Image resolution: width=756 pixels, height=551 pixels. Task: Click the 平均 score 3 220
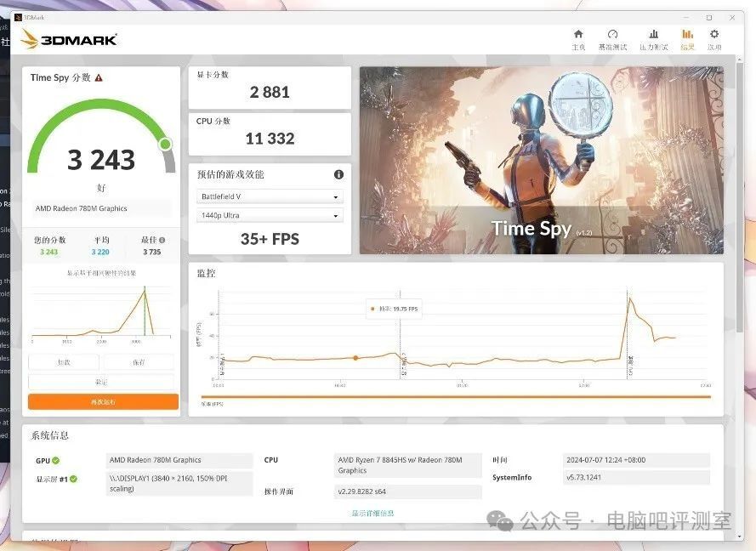coord(100,253)
